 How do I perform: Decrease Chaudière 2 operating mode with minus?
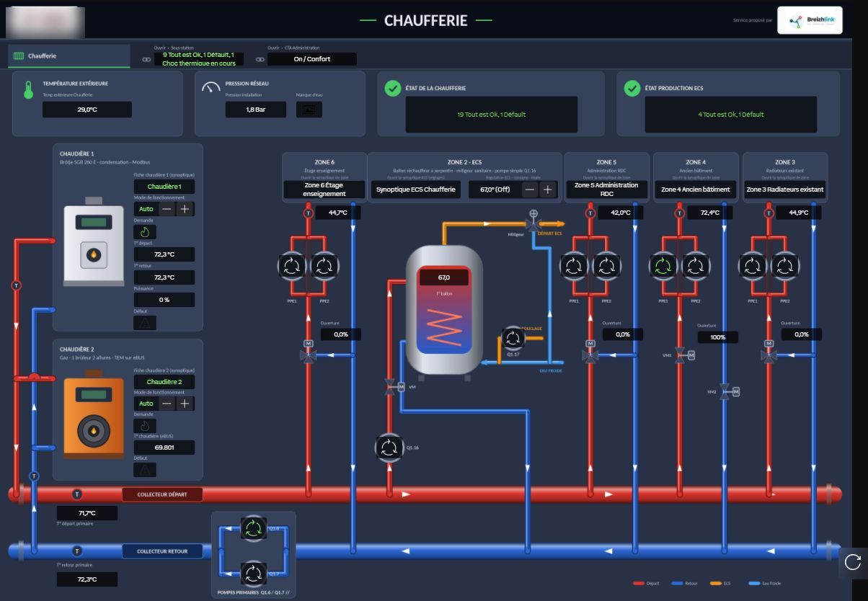167,404
